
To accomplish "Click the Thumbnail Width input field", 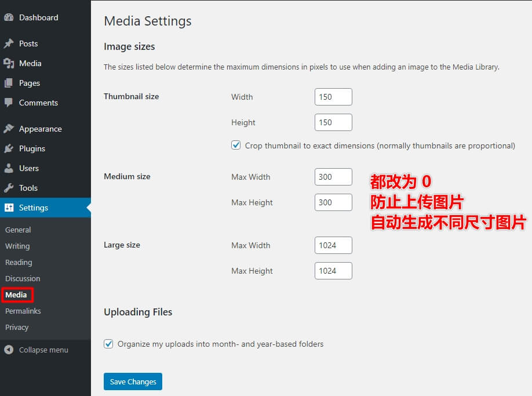I will 333,97.
